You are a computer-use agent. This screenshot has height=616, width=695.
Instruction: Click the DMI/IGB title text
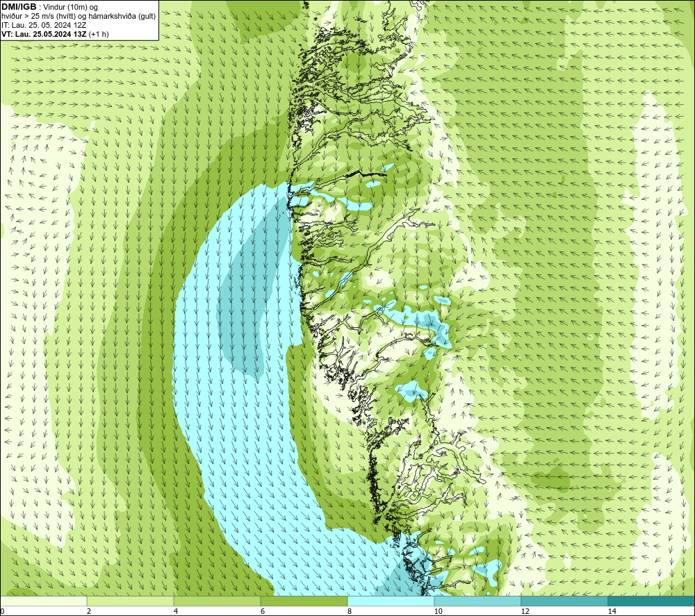tap(19, 7)
